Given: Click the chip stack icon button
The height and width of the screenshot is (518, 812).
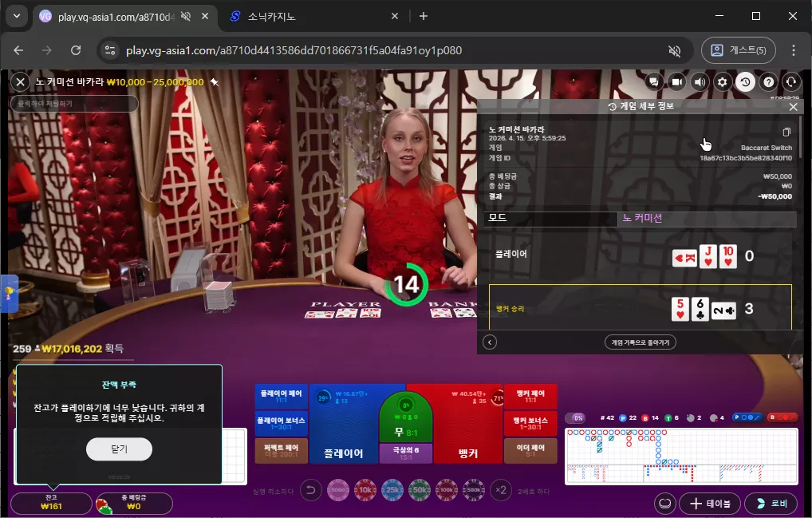Looking at the screenshot, I should click(x=665, y=503).
